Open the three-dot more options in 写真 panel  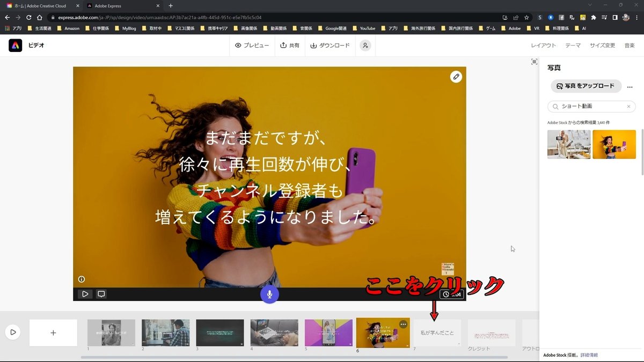(x=630, y=86)
